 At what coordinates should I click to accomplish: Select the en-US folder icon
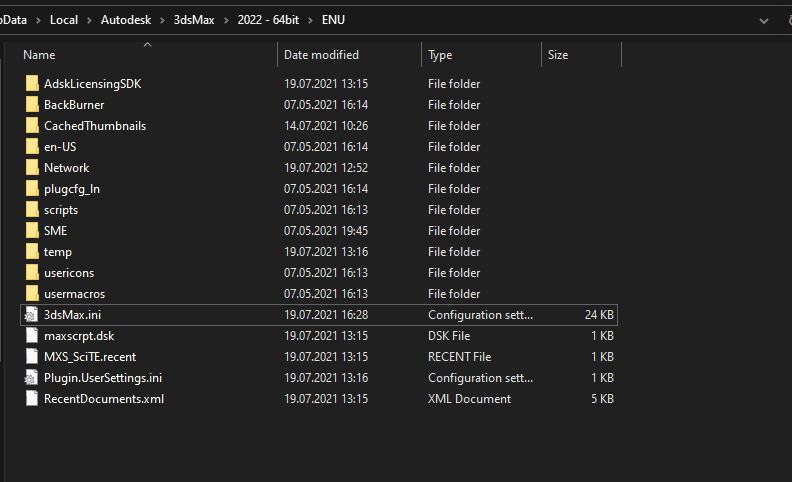(32, 147)
